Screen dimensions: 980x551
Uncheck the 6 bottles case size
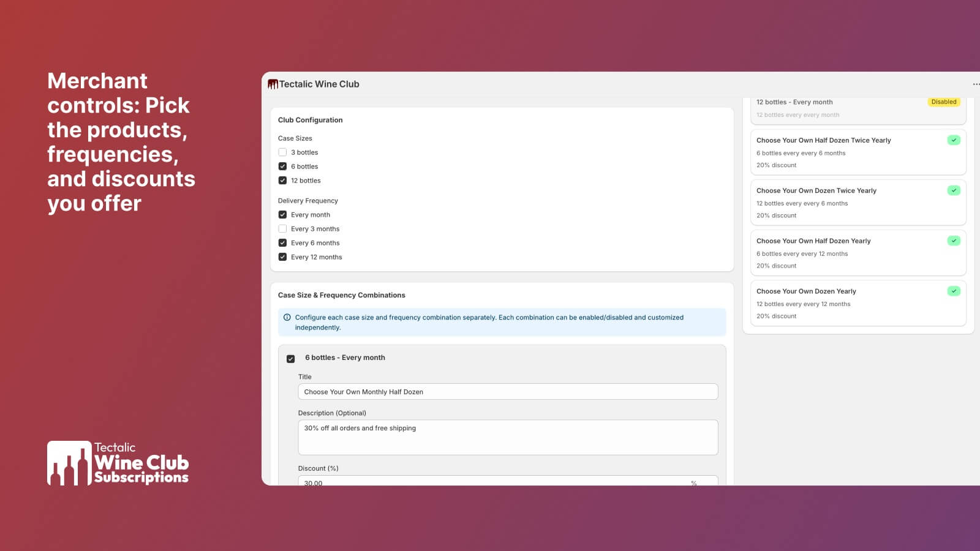282,167
